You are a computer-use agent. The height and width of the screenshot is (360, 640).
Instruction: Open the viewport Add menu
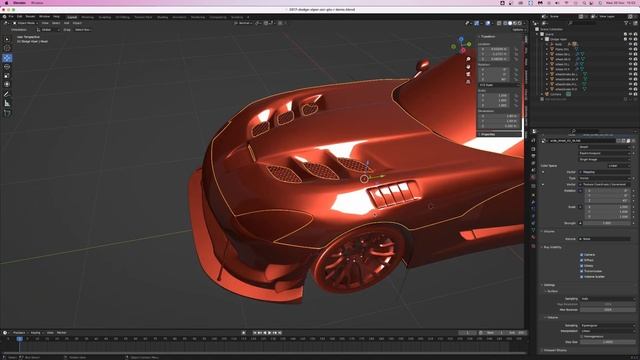[67, 23]
